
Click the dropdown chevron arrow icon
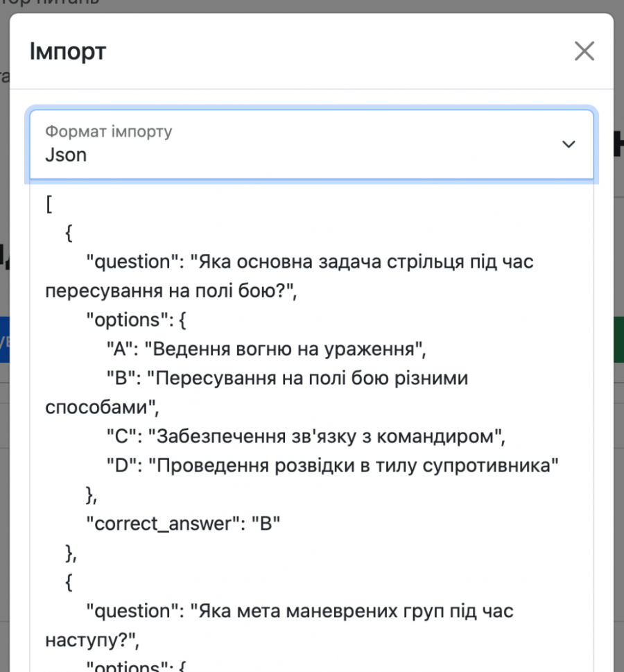[569, 145]
